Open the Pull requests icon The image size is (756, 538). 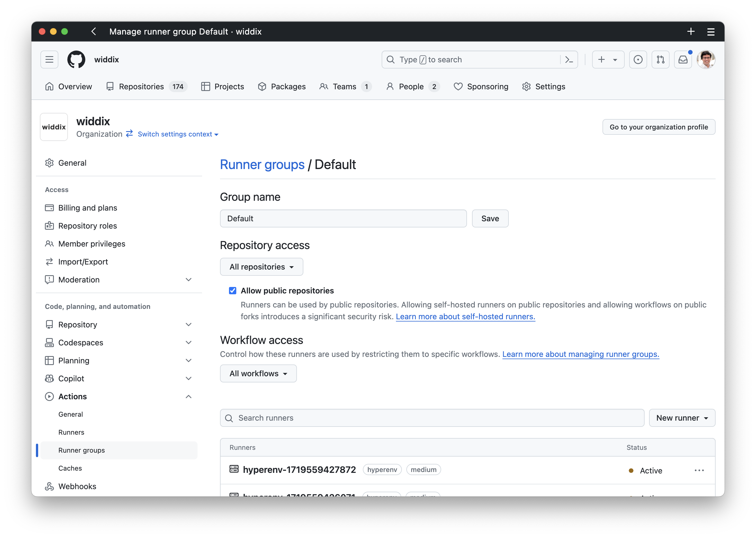[x=660, y=60]
